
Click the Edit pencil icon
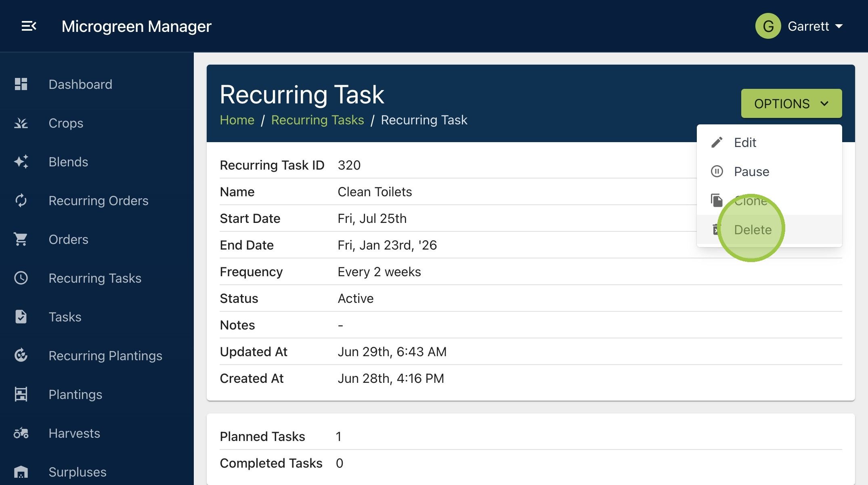coord(717,143)
